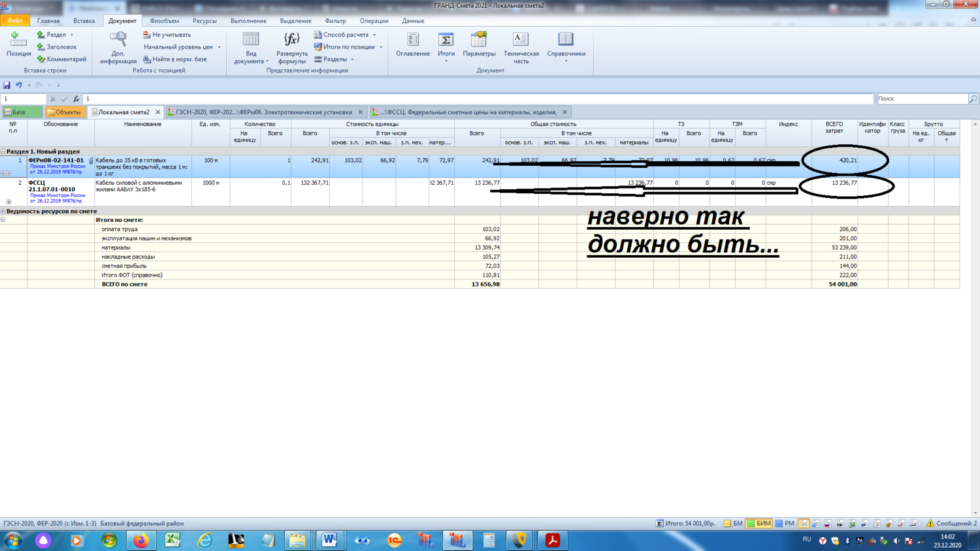Open the Оглавление table of contents
Image resolution: width=980 pixels, height=551 pixels.
[413, 44]
